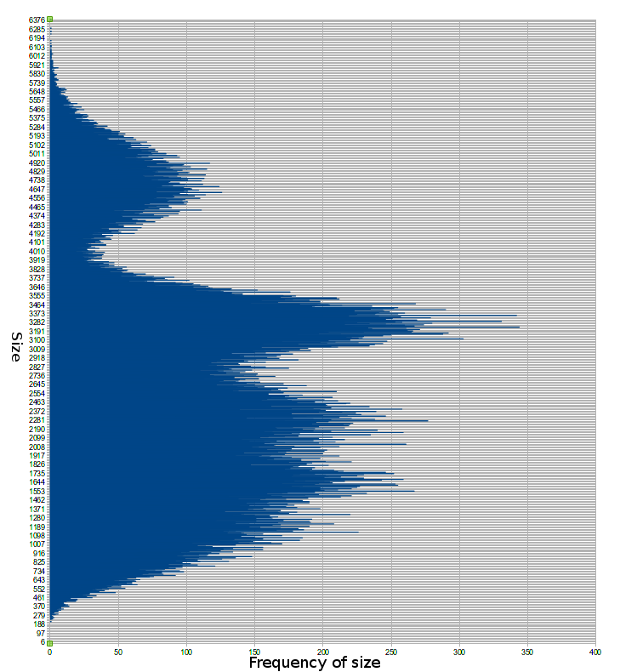This screenshot has height=672, width=620.
Task: Click the 100 x-axis tick label
Action: pyautogui.click(x=187, y=652)
